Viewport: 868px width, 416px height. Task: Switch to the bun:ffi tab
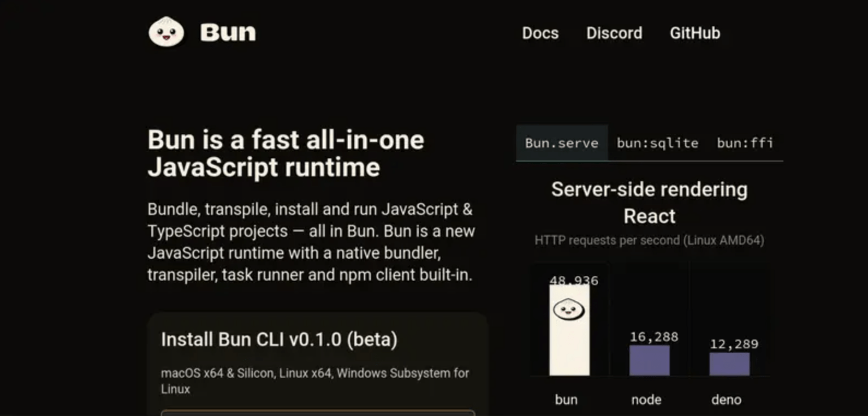pyautogui.click(x=745, y=143)
